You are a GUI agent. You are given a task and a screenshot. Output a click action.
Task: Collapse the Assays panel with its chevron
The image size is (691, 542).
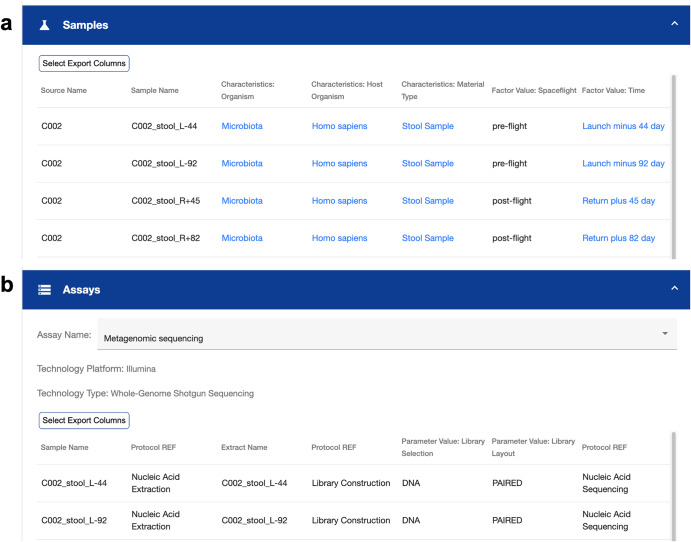coord(674,288)
